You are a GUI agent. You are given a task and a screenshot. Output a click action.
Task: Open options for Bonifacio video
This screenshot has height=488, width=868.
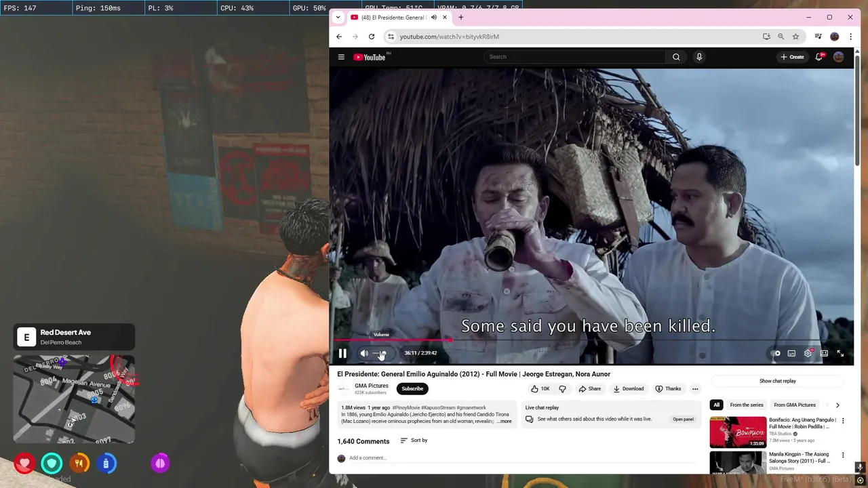point(844,421)
